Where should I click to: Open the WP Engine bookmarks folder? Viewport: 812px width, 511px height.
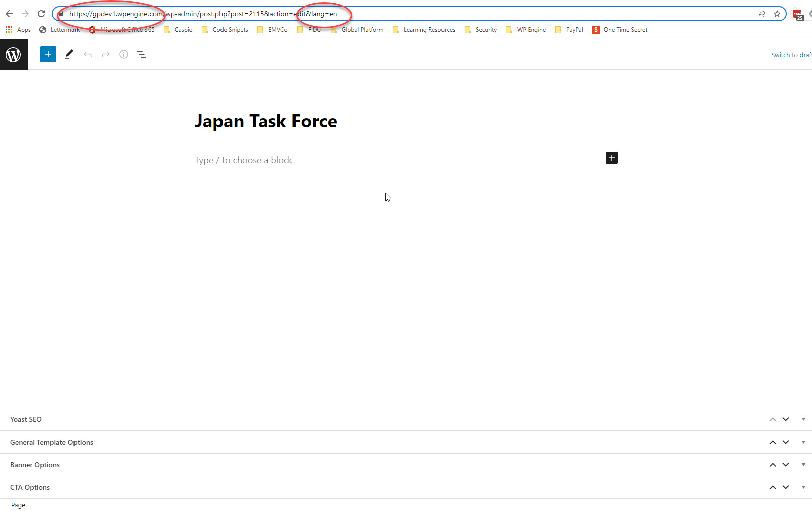tap(526, 30)
